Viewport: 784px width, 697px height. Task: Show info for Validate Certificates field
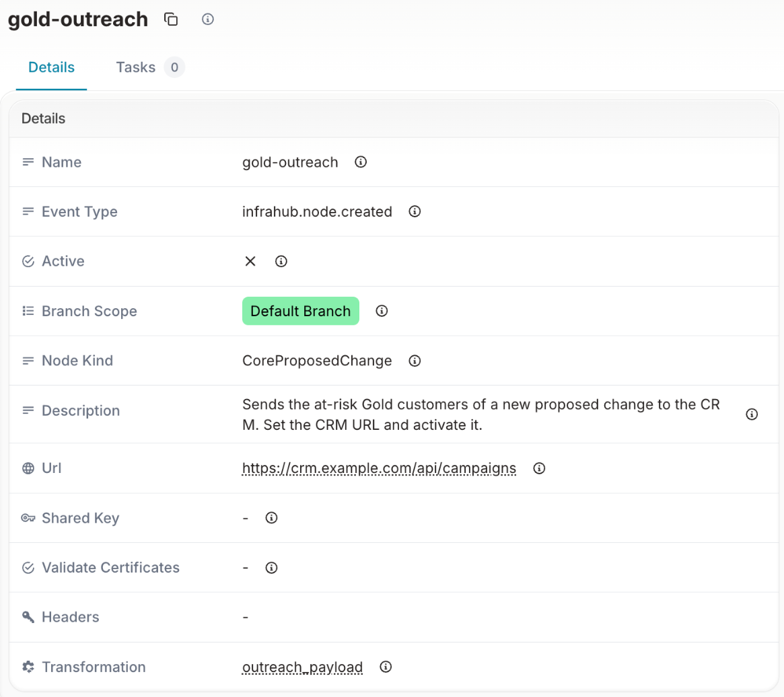coord(271,568)
